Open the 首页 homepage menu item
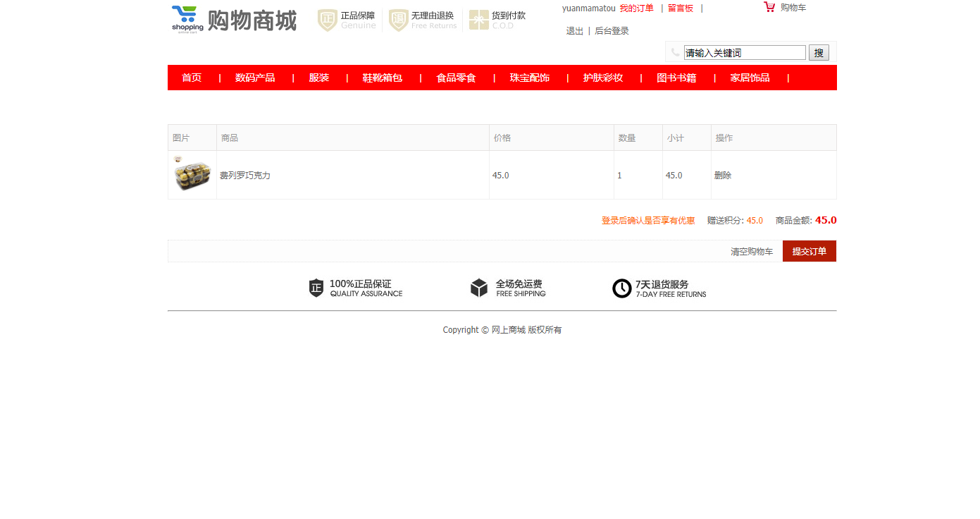This screenshot has width=980, height=519. 191,78
